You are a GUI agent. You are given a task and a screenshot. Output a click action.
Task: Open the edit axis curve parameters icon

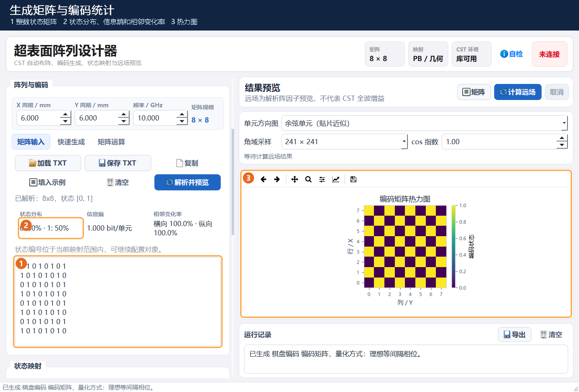336,179
